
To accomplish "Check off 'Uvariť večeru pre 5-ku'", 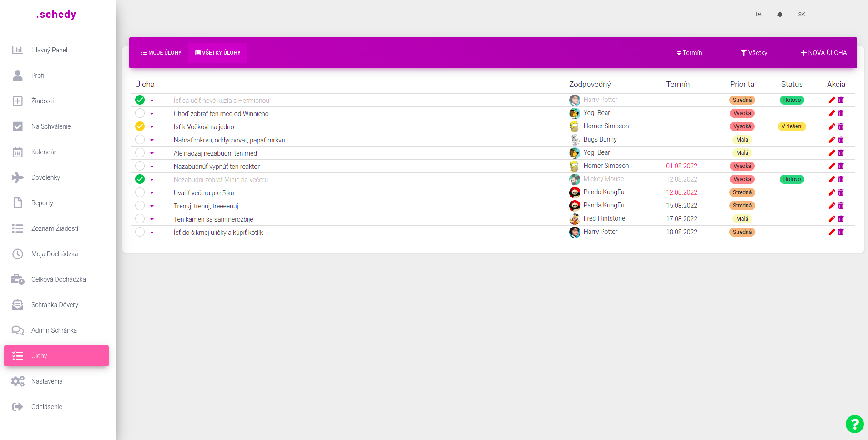I will pyautogui.click(x=140, y=192).
